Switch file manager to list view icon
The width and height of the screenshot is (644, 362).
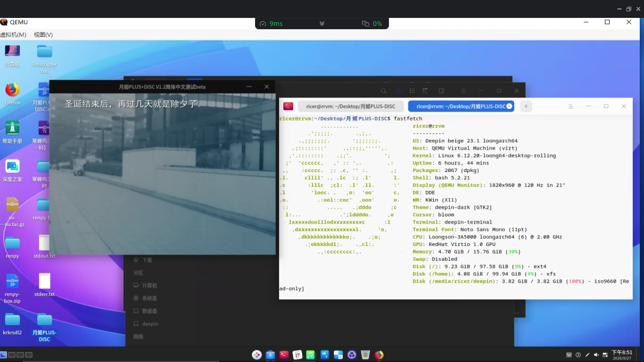pos(412,91)
